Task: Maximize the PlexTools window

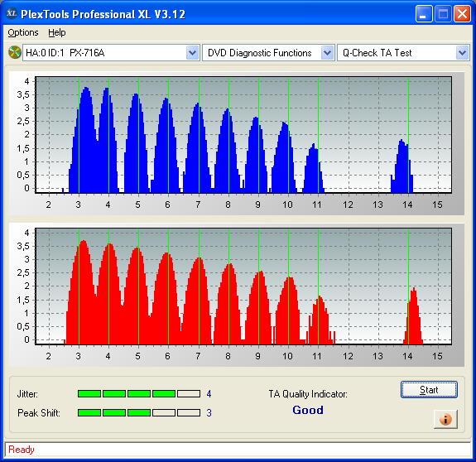Action: [443, 13]
